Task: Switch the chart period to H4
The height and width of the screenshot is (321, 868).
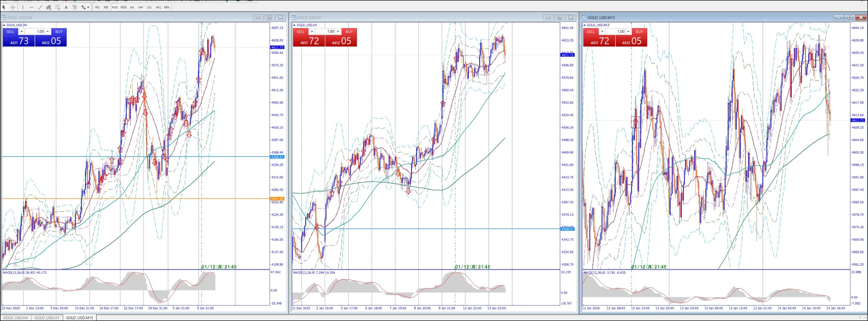Action: tap(141, 7)
